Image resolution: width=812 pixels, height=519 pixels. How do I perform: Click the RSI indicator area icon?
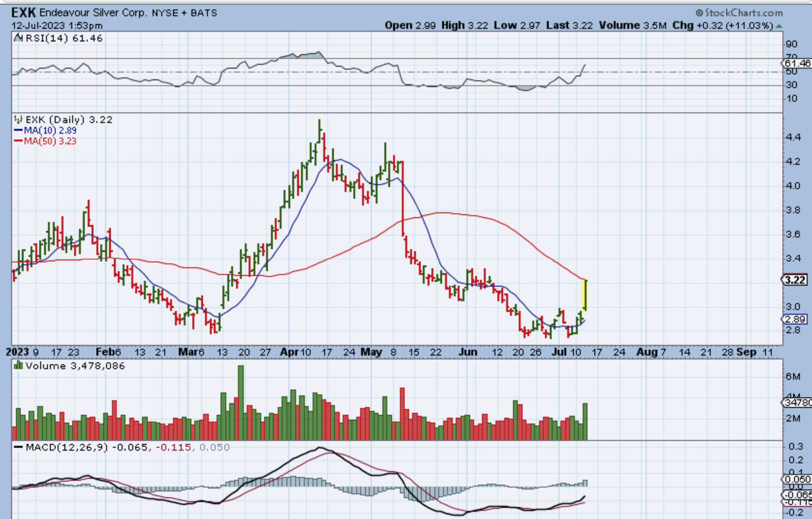pyautogui.click(x=18, y=38)
